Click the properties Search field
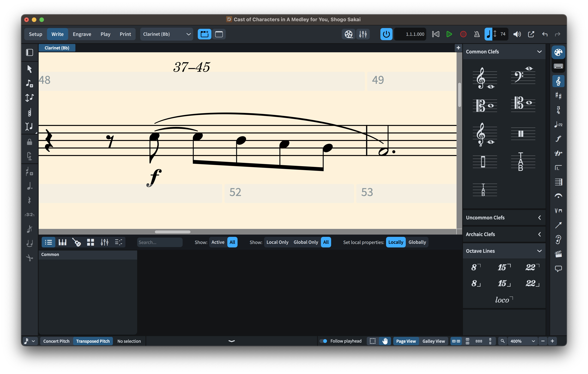 tap(160, 242)
